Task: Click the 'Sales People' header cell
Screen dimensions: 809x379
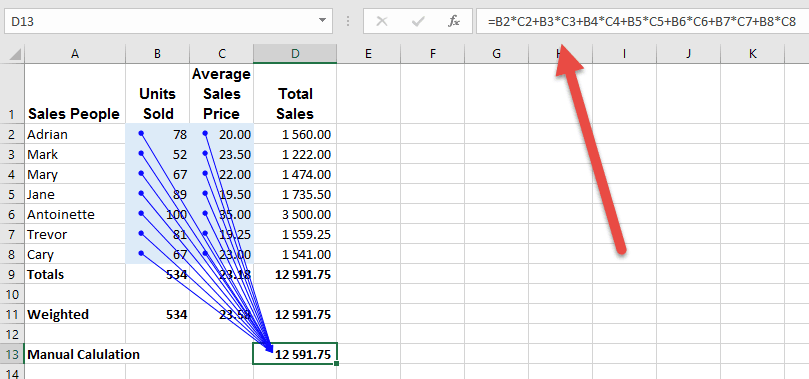Action: pyautogui.click(x=75, y=94)
